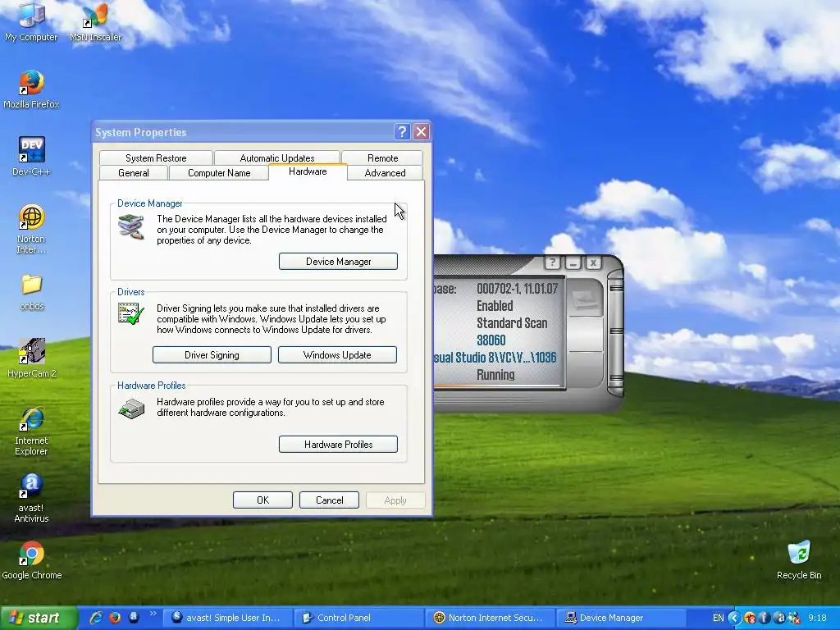Image resolution: width=840 pixels, height=630 pixels.
Task: Click the Hardware profiles description paragraph
Action: coord(271,407)
